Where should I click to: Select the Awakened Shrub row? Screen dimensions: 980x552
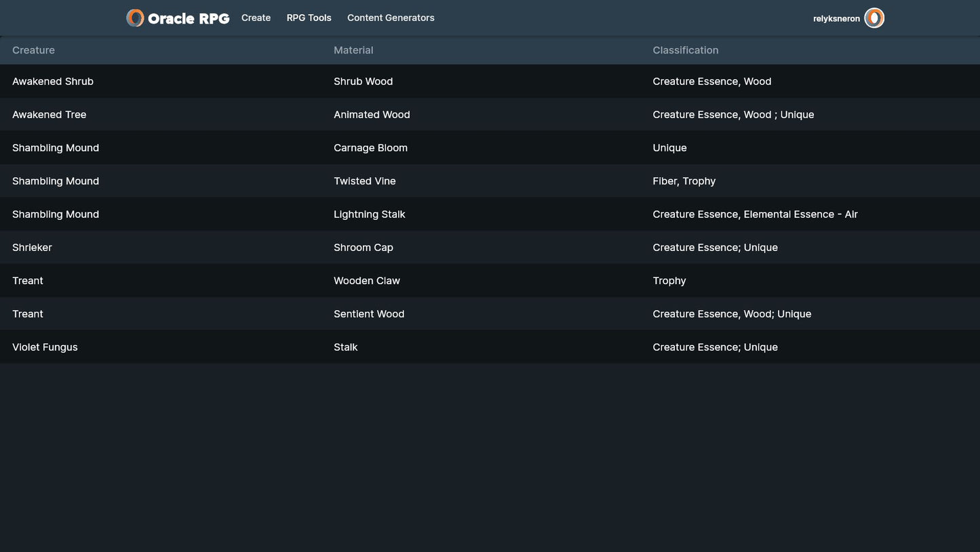coord(53,81)
